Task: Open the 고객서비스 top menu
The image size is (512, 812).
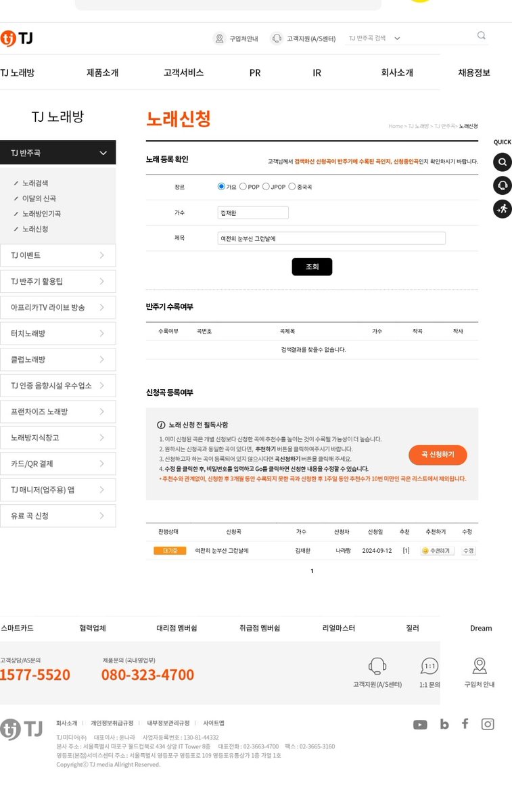Action: (x=183, y=72)
